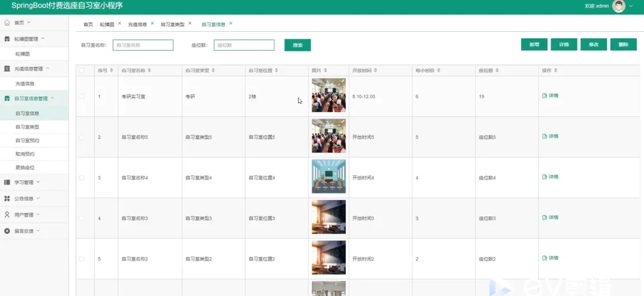Screen dimensions: 644x296
Task: Click the sort arrows on 操作 column
Action: tap(555, 70)
